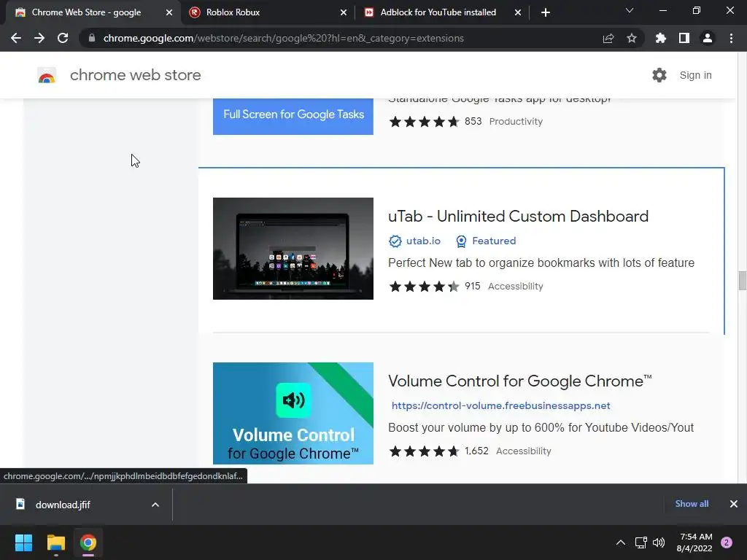Expand the tab search dropdown
Viewport: 747px width, 560px height.
[630, 10]
